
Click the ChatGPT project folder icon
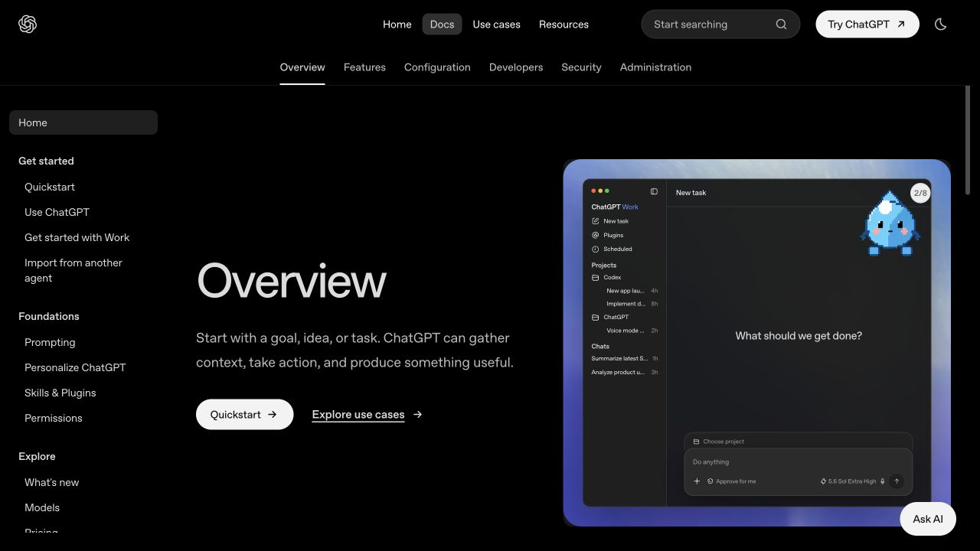(596, 317)
